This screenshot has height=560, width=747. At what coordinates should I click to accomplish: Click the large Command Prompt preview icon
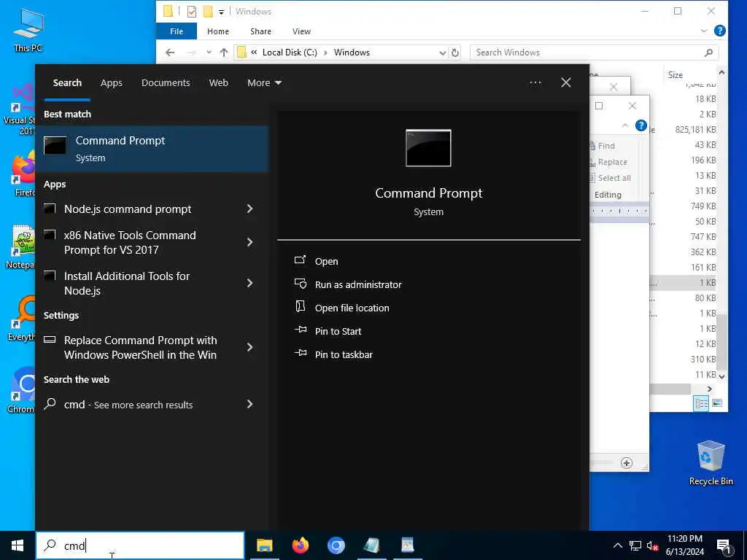pyautogui.click(x=428, y=148)
